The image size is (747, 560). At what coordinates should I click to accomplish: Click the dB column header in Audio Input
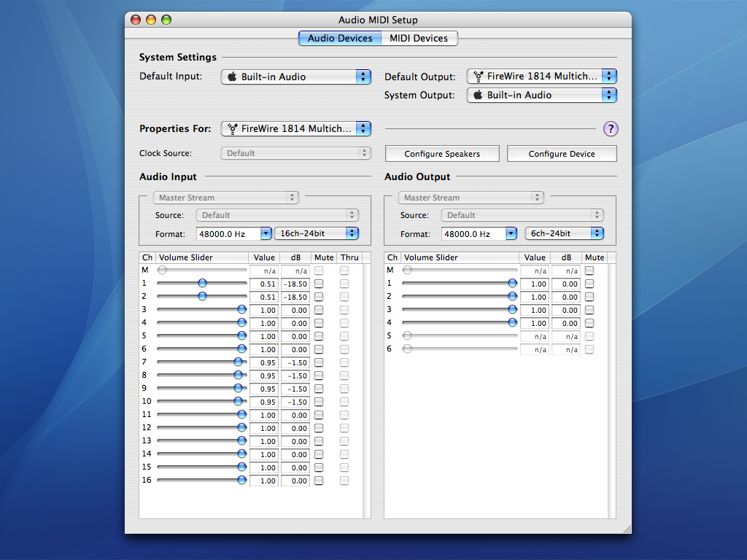(295, 257)
